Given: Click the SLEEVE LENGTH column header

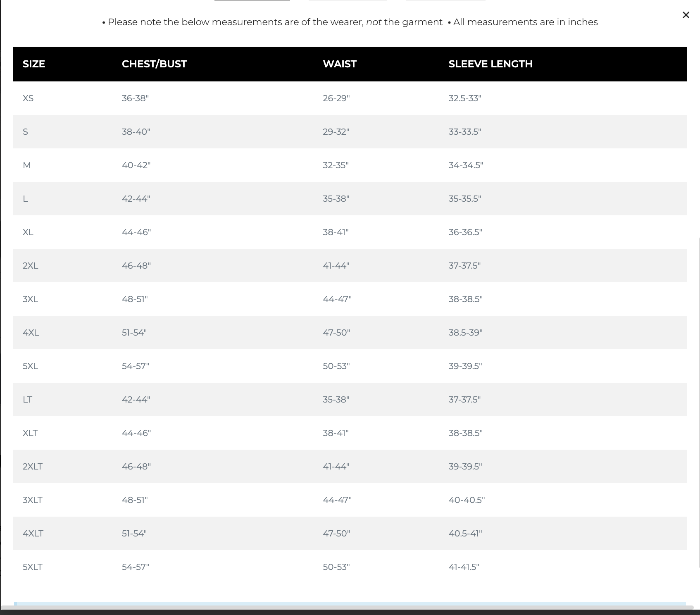Looking at the screenshot, I should 490,64.
